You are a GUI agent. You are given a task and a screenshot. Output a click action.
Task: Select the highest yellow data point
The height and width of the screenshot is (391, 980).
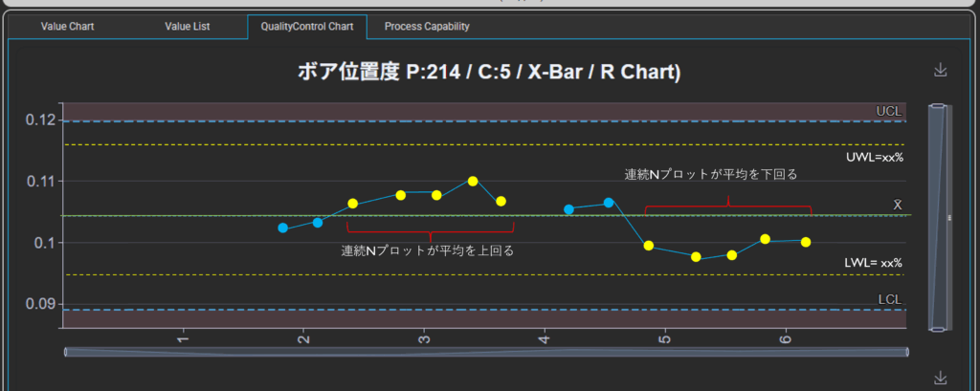point(473,181)
